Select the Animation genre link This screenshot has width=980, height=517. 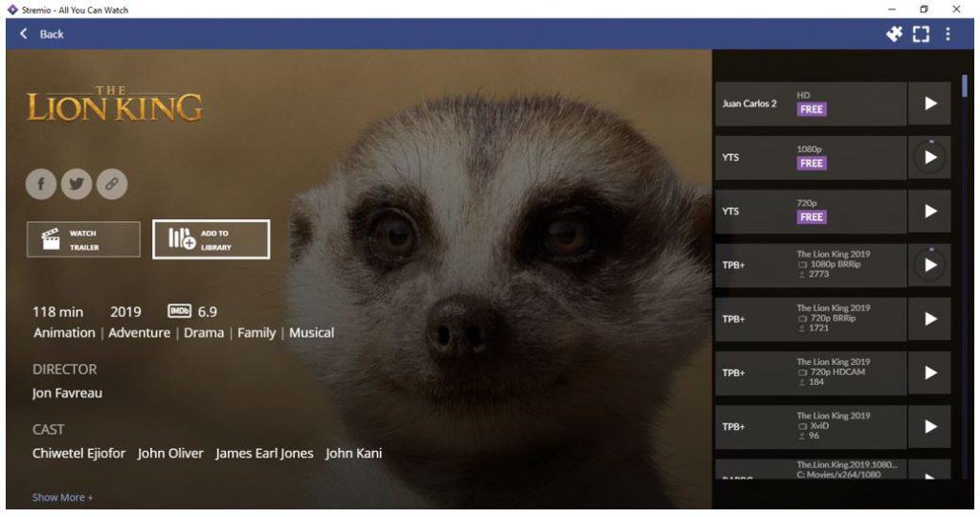coord(64,332)
